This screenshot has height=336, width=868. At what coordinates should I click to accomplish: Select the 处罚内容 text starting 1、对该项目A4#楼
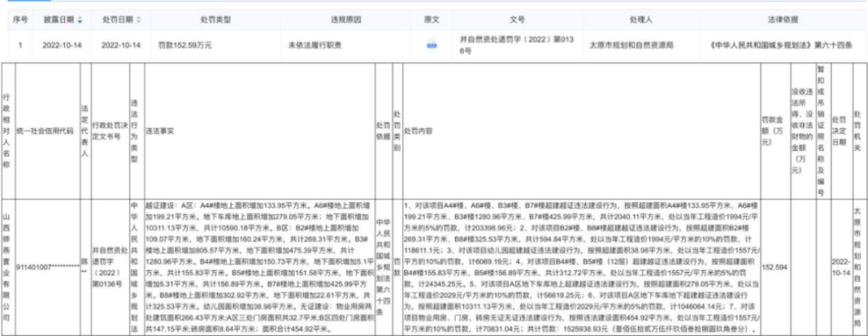click(x=581, y=267)
